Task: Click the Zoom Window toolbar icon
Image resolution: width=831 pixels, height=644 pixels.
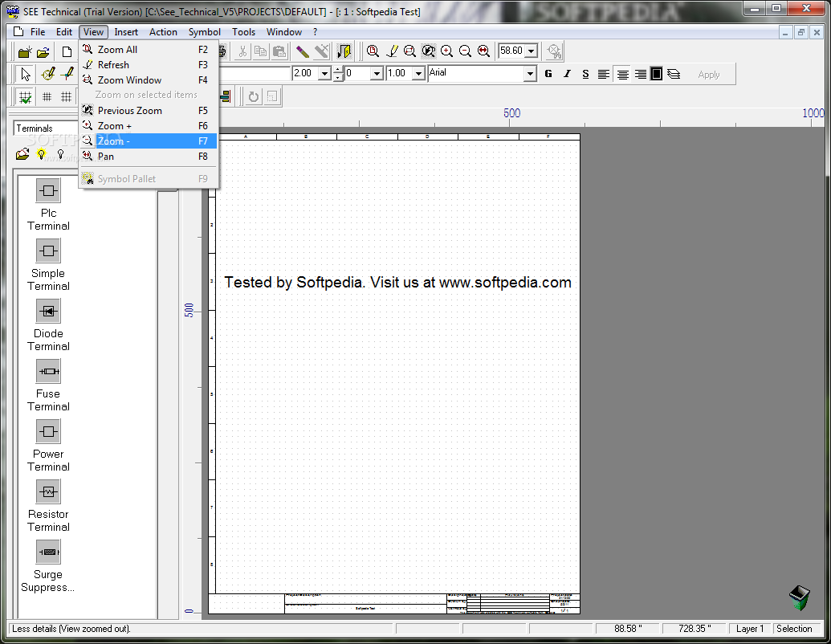Action: tap(409, 51)
